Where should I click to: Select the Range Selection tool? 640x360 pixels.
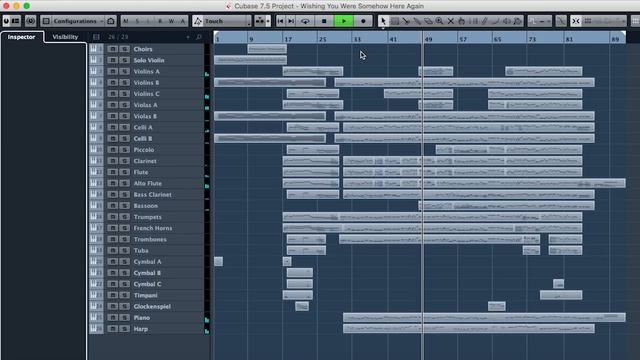pyautogui.click(x=394, y=21)
